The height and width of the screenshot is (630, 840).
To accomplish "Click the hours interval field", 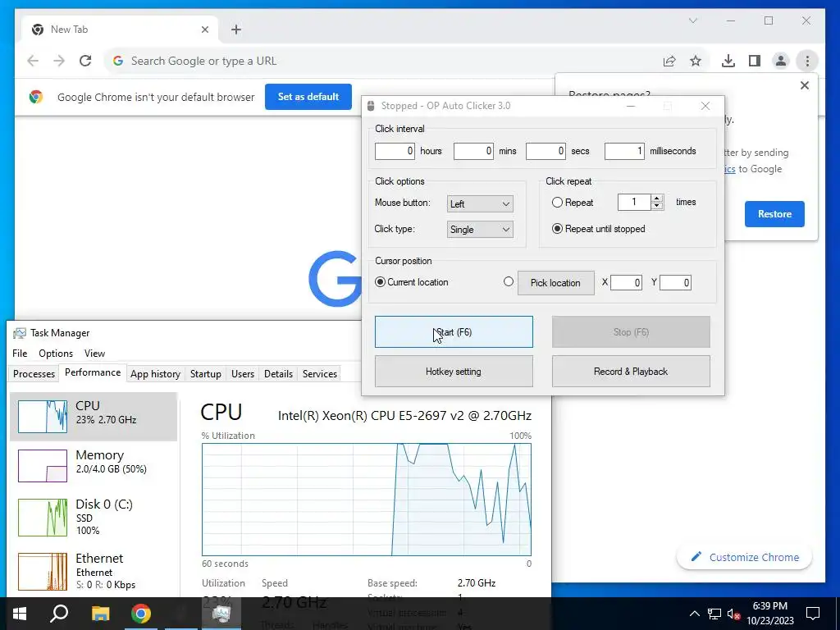I will 395,151.
